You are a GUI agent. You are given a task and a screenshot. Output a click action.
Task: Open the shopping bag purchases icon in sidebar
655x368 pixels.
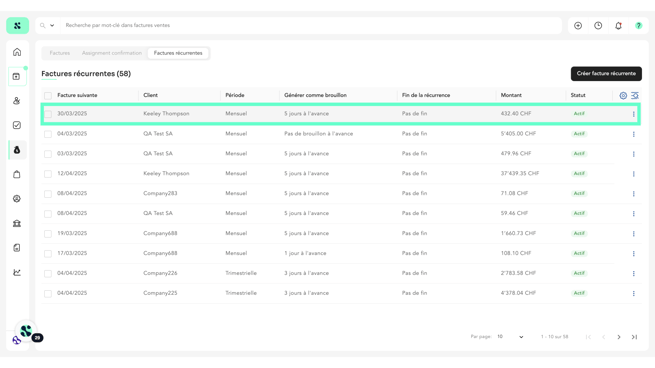[x=17, y=174]
